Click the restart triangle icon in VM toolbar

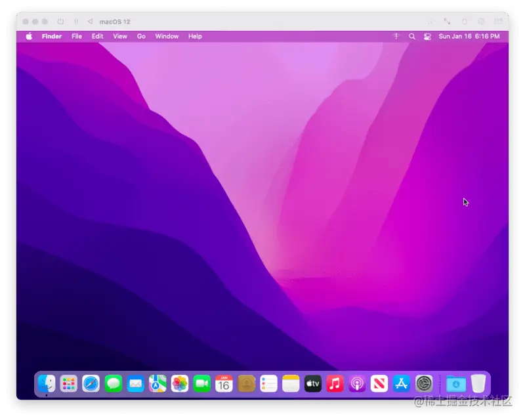click(x=90, y=22)
